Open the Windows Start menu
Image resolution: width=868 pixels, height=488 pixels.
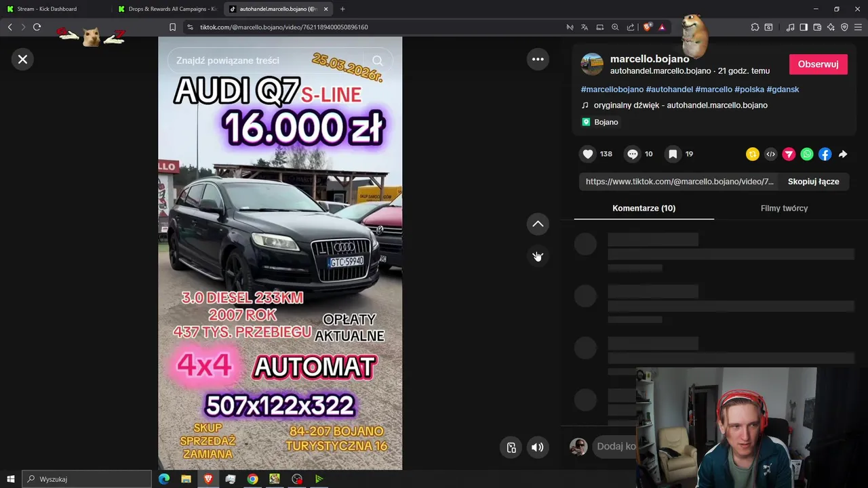coord(10,479)
